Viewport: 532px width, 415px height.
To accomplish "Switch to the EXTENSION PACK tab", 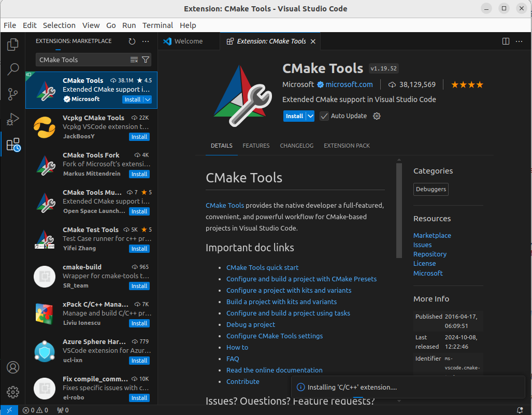I will click(x=347, y=146).
